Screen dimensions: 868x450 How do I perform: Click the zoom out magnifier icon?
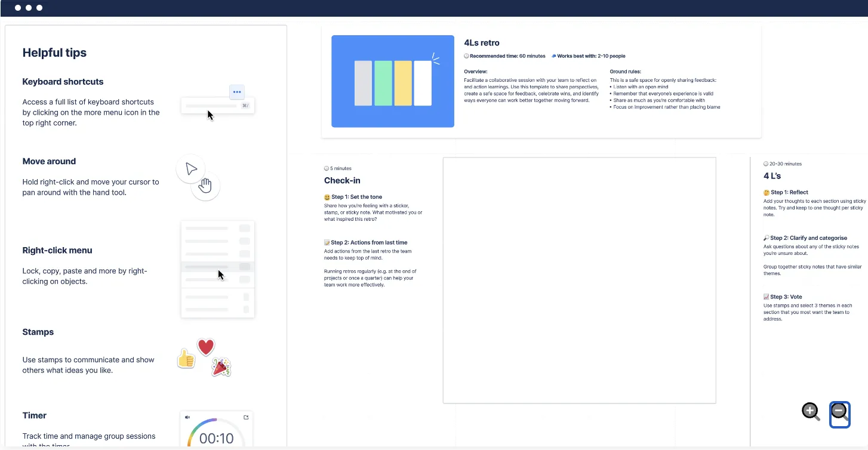(x=839, y=414)
